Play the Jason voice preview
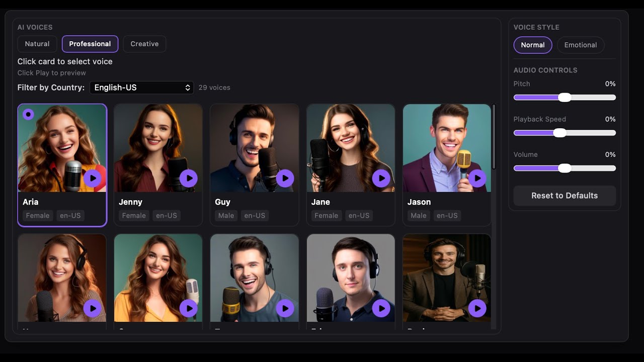644x362 pixels. (477, 178)
